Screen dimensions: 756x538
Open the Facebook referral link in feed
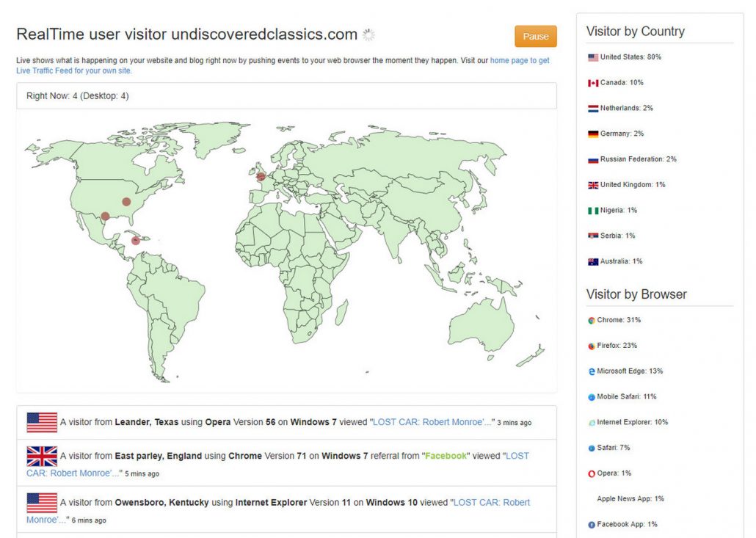tap(446, 456)
